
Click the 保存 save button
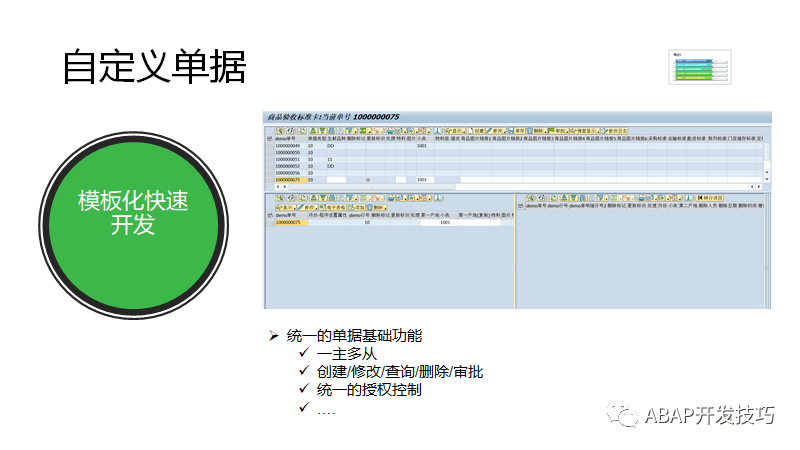tap(517, 131)
